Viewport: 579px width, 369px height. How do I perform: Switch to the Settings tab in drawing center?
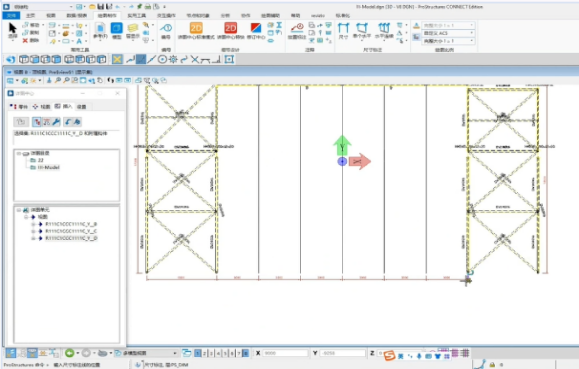(82, 106)
